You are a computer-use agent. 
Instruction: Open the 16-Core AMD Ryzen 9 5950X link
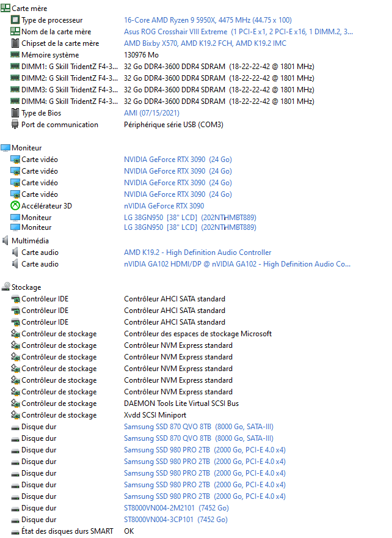208,20
